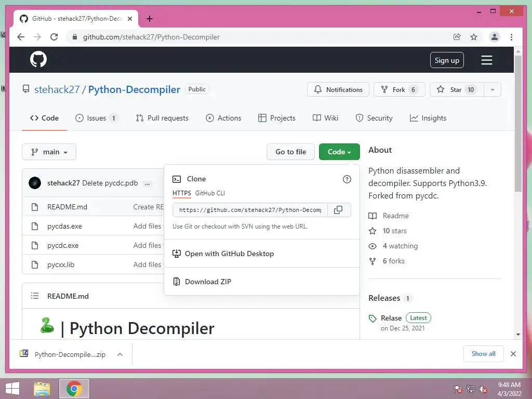This screenshot has height=399, width=532.
Task: Open the README.md file in the file list
Action: (67, 207)
